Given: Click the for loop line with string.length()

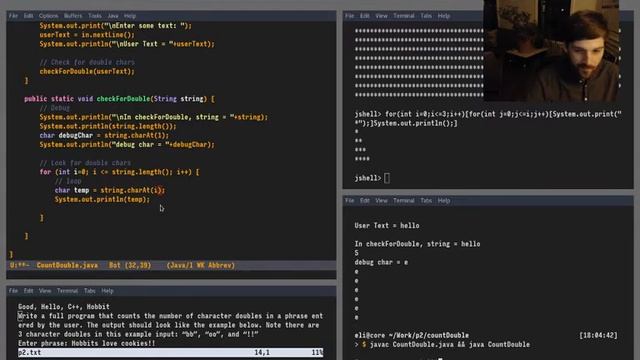Looking at the screenshot, I should point(119,172).
